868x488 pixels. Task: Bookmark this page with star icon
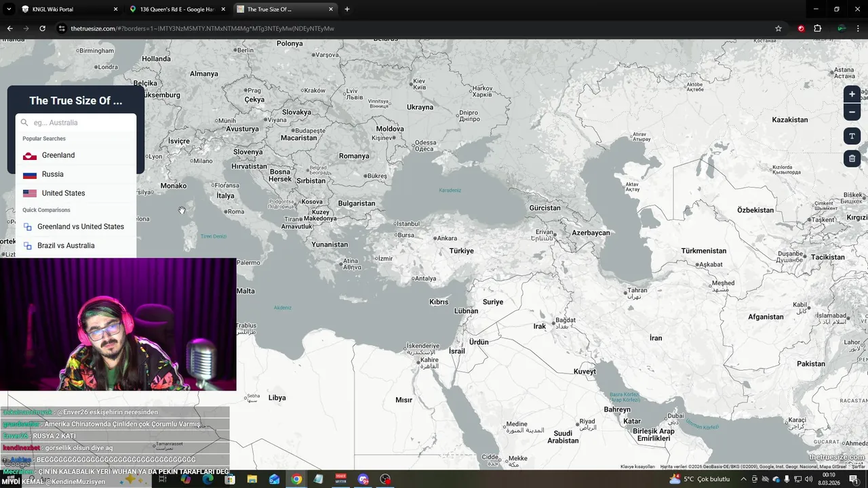tap(778, 28)
